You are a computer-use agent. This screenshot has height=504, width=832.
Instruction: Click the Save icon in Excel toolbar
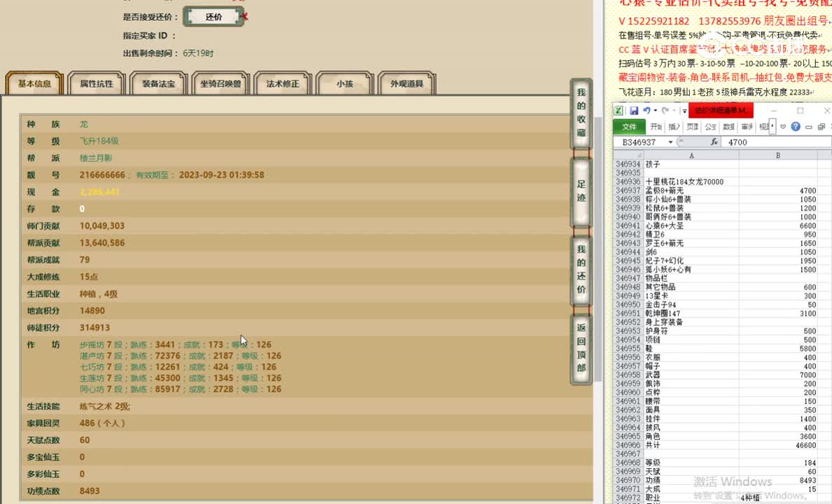click(x=635, y=110)
